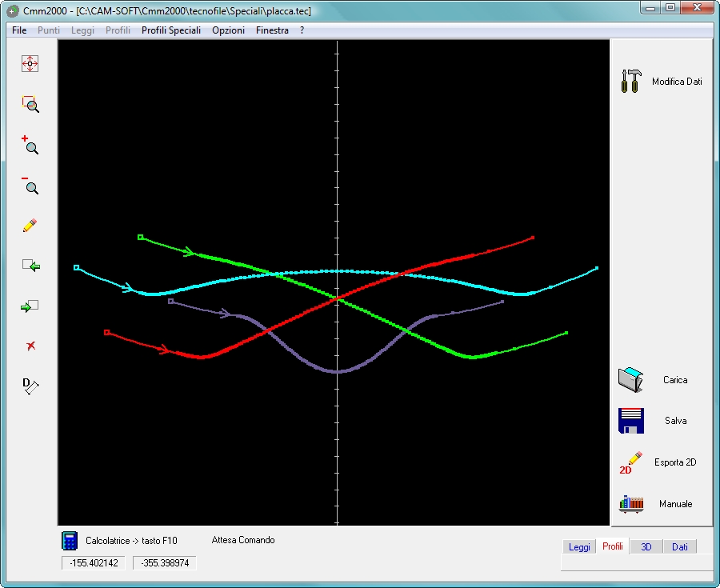The height and width of the screenshot is (588, 720).
Task: Click the Manuale books icon
Action: pos(631,504)
